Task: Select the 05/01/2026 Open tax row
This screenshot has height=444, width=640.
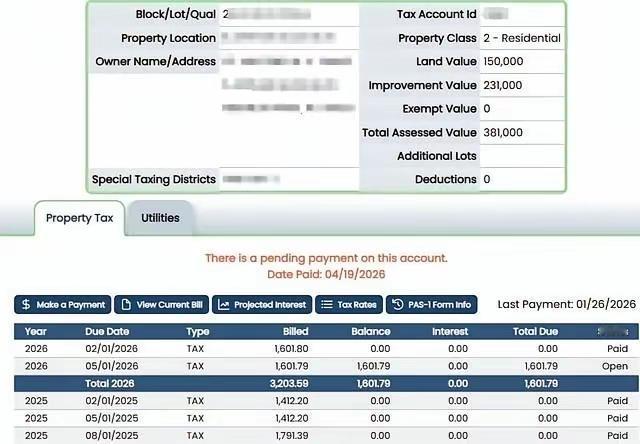Action: 326,366
